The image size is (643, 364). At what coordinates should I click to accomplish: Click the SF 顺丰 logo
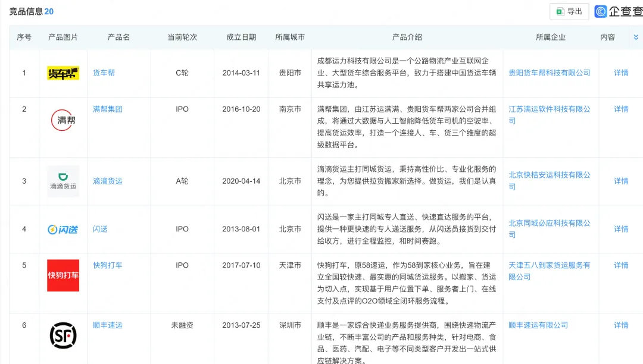[63, 335]
